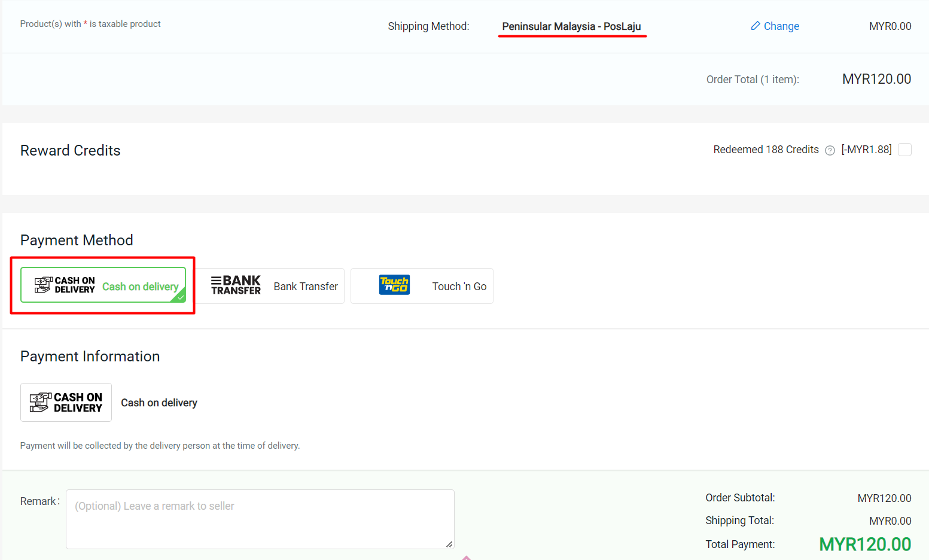Select the Touch 'n Go payment label
This screenshot has height=560, width=929.
459,287
